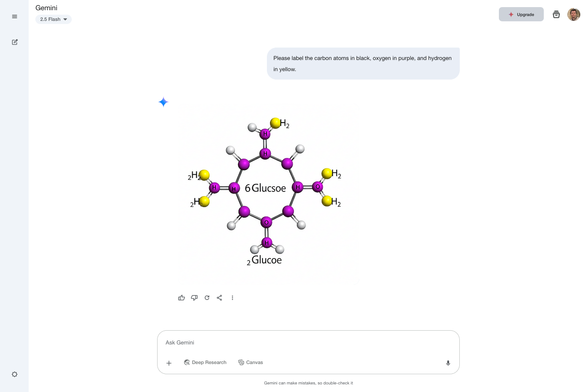The width and height of the screenshot is (588, 392).
Task: Click the 'Gemini can make mistakes' disclaimer
Action: click(x=308, y=383)
